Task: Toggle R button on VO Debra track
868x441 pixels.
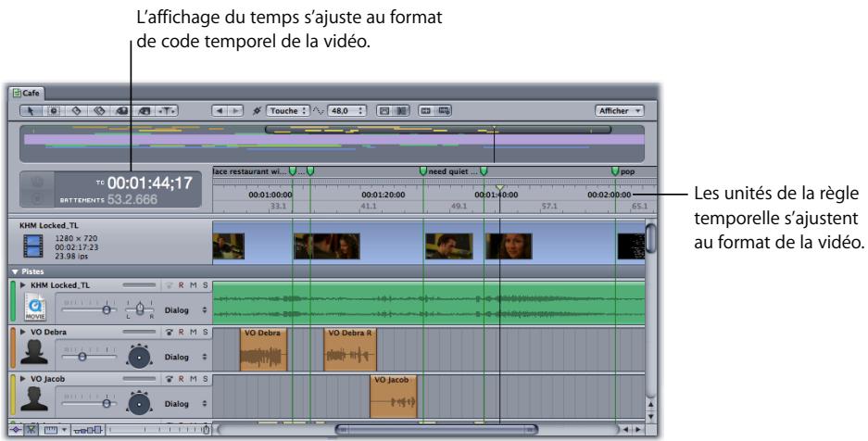Action: click(181, 332)
